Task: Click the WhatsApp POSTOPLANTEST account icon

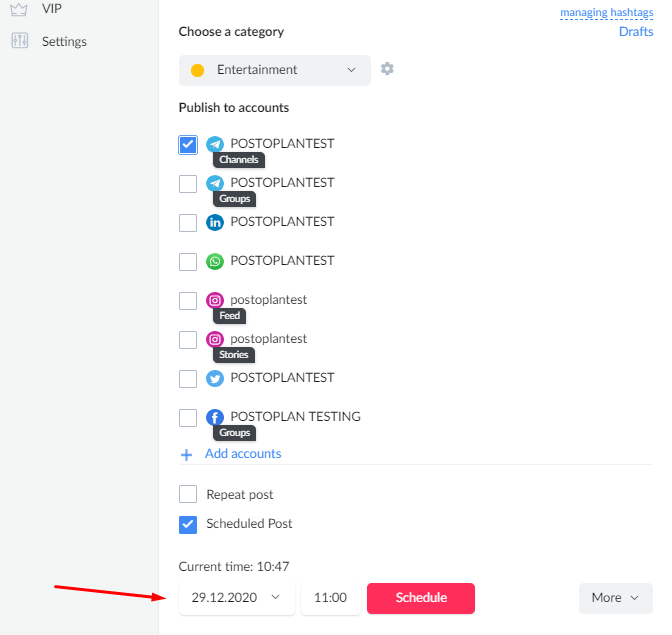Action: 215,261
